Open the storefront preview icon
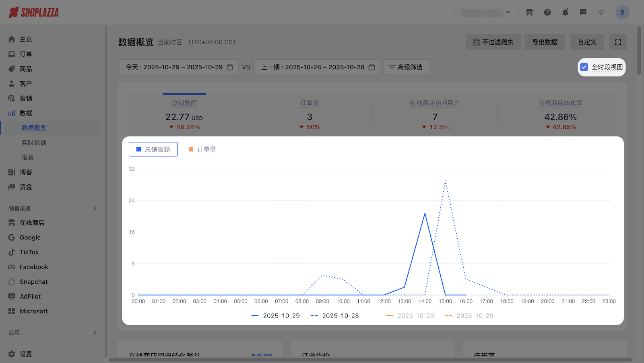The image size is (644, 363). 529,12
